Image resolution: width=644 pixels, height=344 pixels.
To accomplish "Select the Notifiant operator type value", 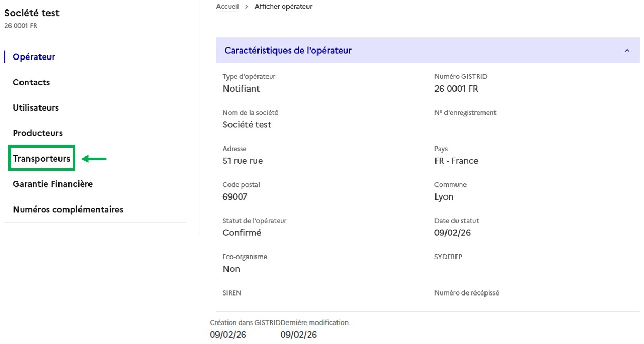I will (241, 89).
